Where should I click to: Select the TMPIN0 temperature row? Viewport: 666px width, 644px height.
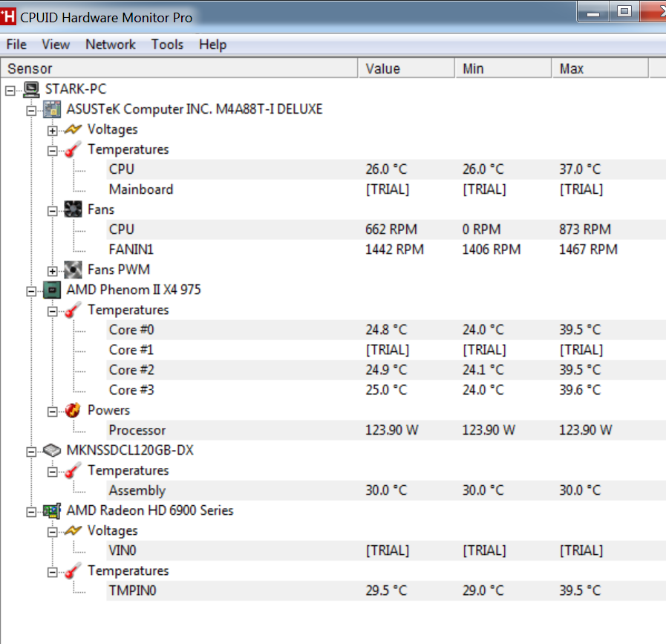point(386,591)
